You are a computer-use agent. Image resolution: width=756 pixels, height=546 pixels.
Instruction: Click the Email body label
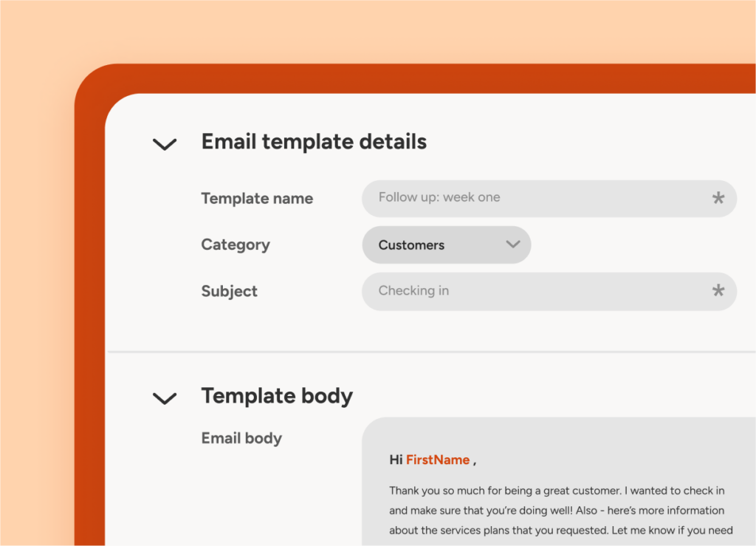click(241, 438)
